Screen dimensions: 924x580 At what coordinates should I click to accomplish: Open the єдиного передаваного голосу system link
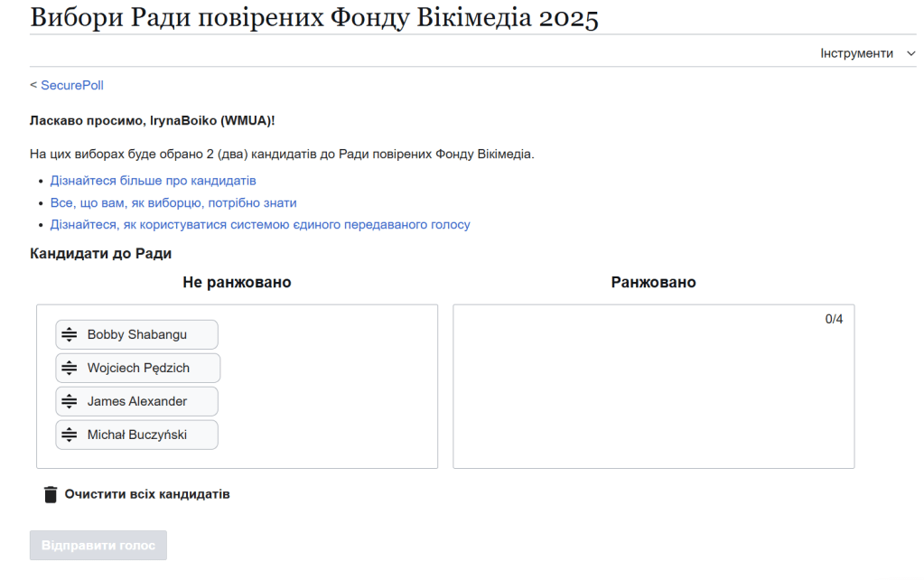click(x=260, y=224)
